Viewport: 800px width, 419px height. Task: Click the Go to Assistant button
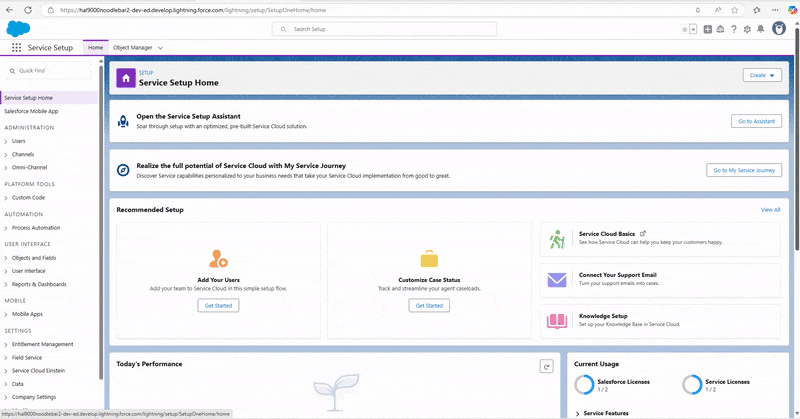pos(756,121)
